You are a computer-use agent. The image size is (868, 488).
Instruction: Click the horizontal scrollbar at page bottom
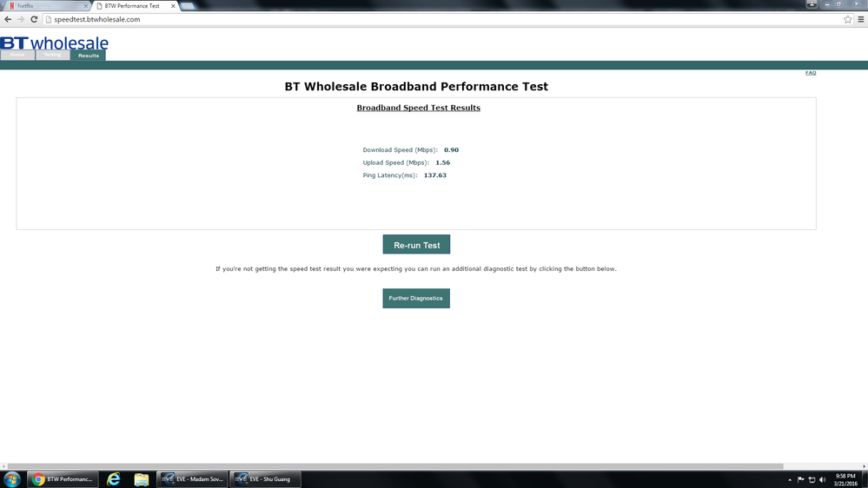396,466
